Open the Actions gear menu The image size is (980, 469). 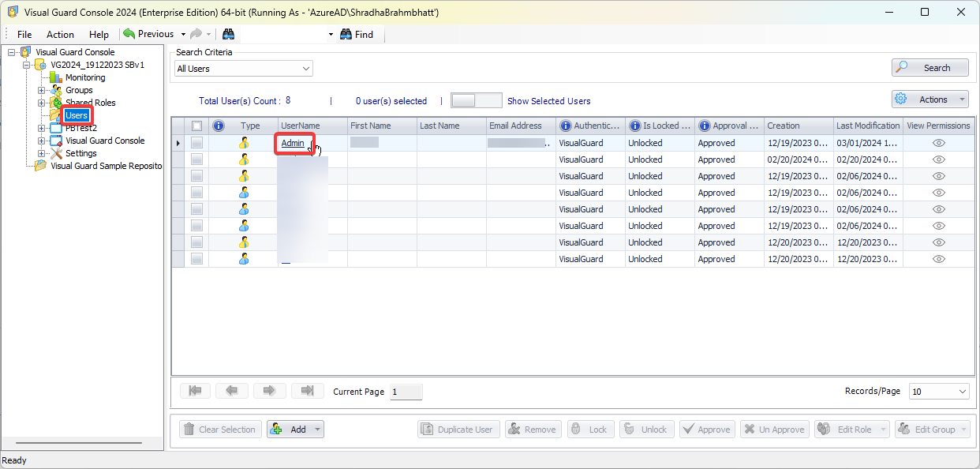click(x=930, y=99)
